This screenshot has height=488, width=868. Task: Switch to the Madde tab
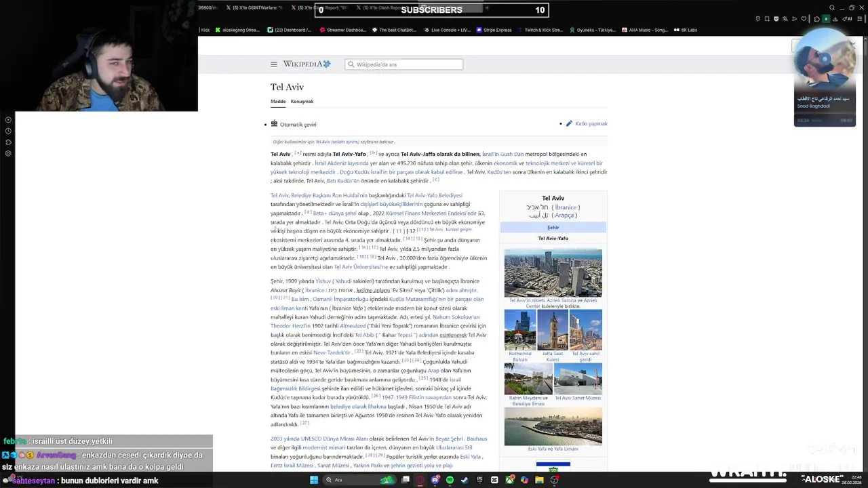coord(278,102)
